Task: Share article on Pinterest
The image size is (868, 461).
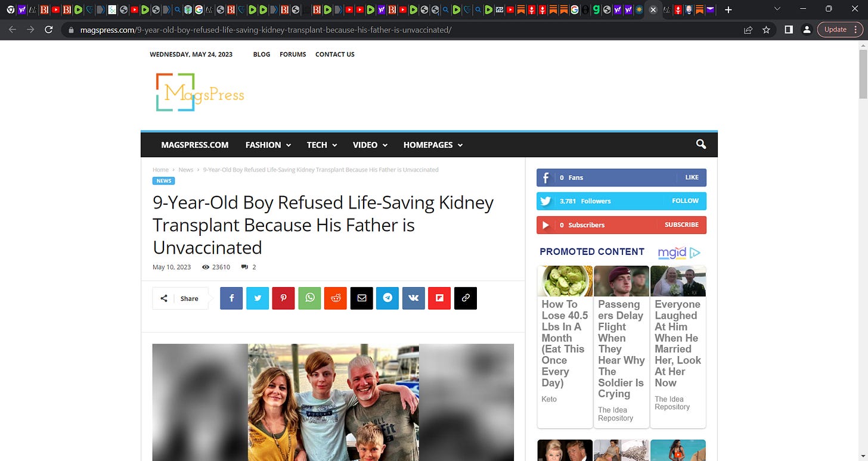Action: [x=284, y=298]
